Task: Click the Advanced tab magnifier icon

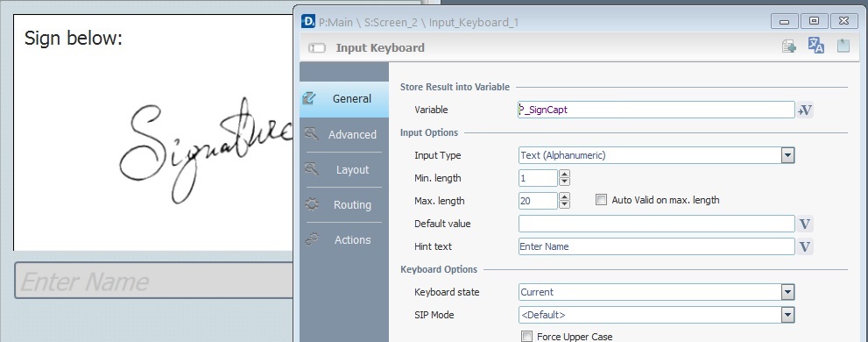Action: click(x=311, y=134)
